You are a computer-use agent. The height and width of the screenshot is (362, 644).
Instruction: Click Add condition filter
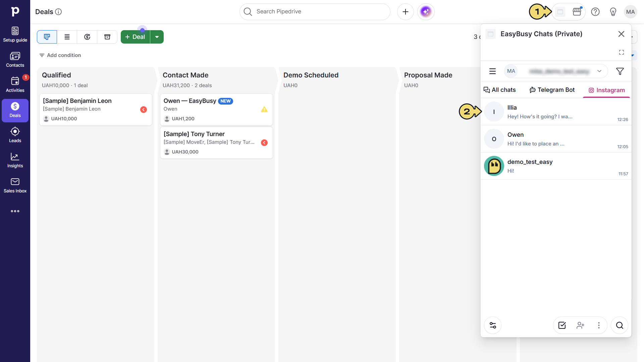pos(60,55)
